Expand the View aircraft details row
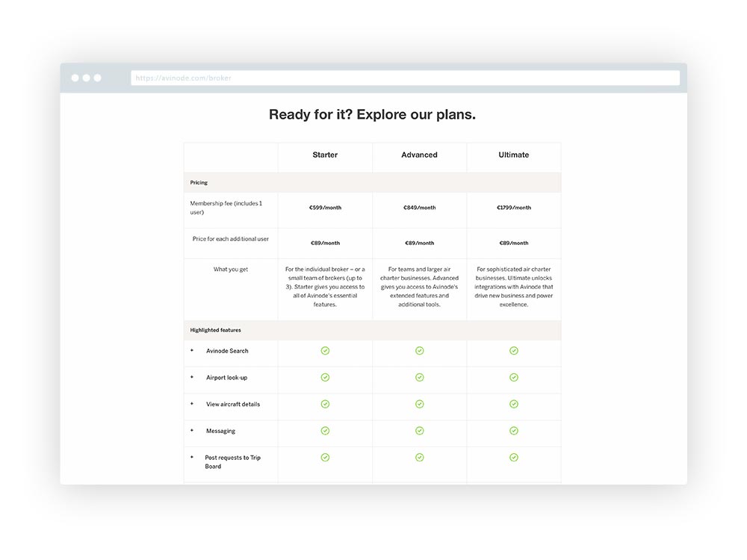This screenshot has width=747, height=560. (x=192, y=404)
